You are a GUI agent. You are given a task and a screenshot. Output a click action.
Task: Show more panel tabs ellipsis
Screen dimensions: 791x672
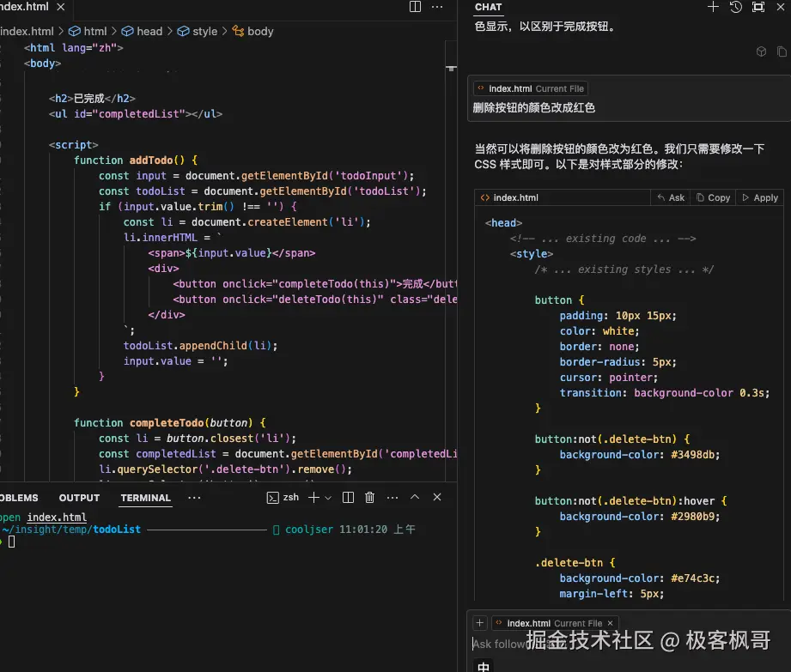[194, 498]
